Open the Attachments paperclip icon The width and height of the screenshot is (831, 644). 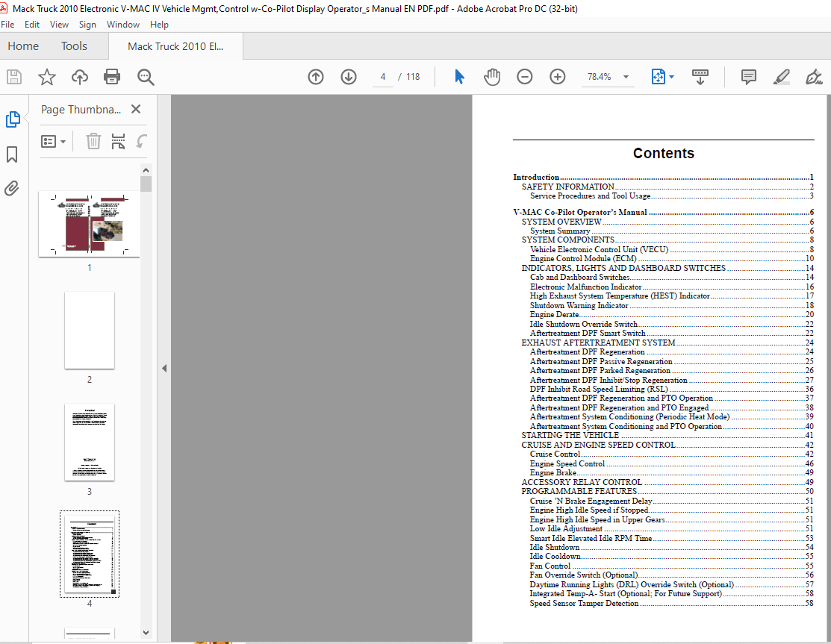coord(12,189)
